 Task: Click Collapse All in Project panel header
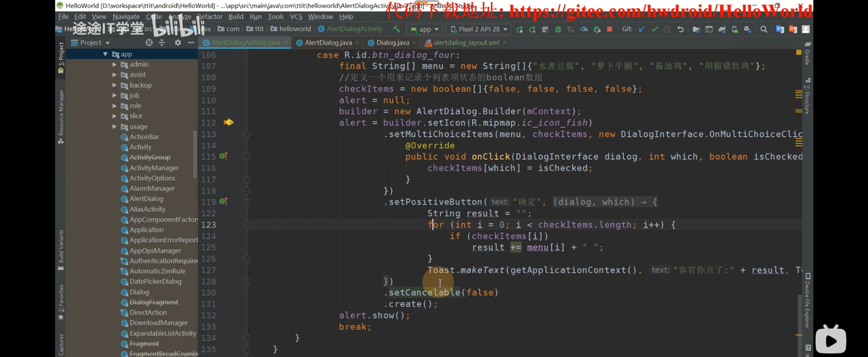pyautogui.click(x=163, y=42)
